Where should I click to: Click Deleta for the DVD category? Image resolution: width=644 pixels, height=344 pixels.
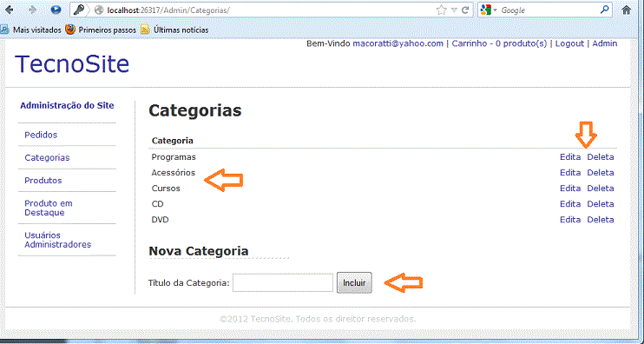coord(601,220)
